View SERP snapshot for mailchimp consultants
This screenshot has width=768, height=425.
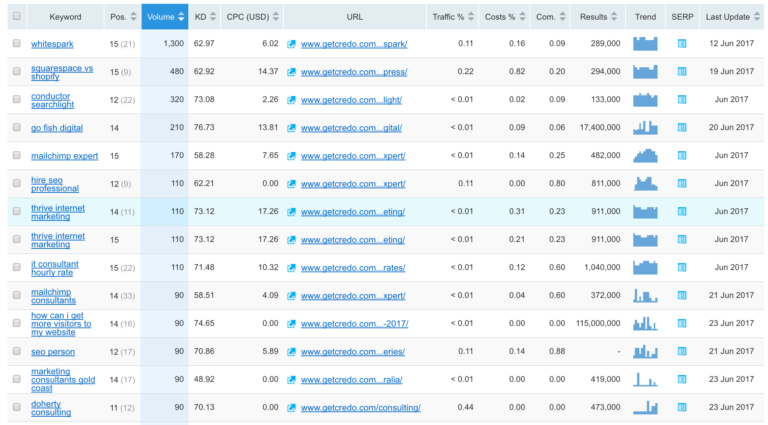point(682,295)
